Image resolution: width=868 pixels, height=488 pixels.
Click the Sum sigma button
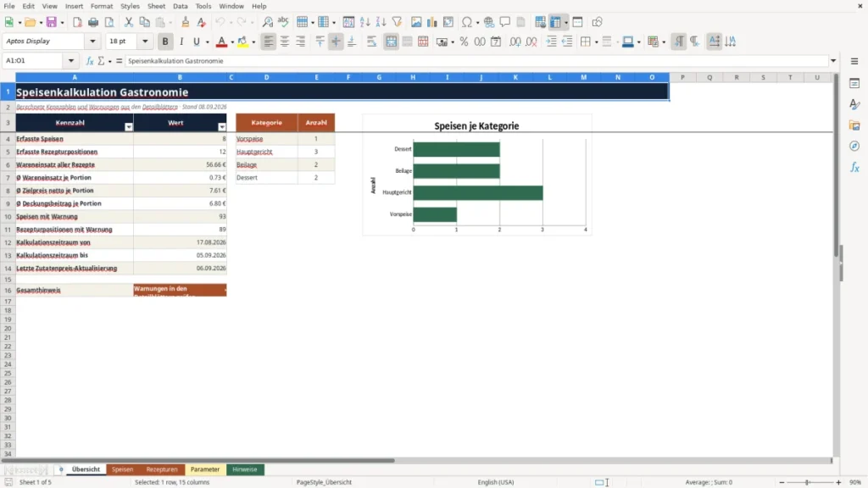click(102, 61)
